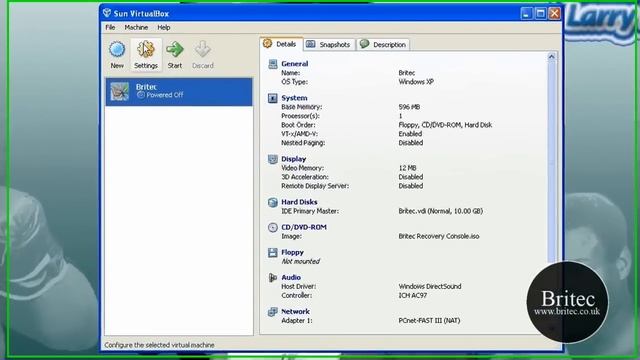Click the Hard Disks section icon
This screenshot has width=640, height=360.
tap(273, 202)
